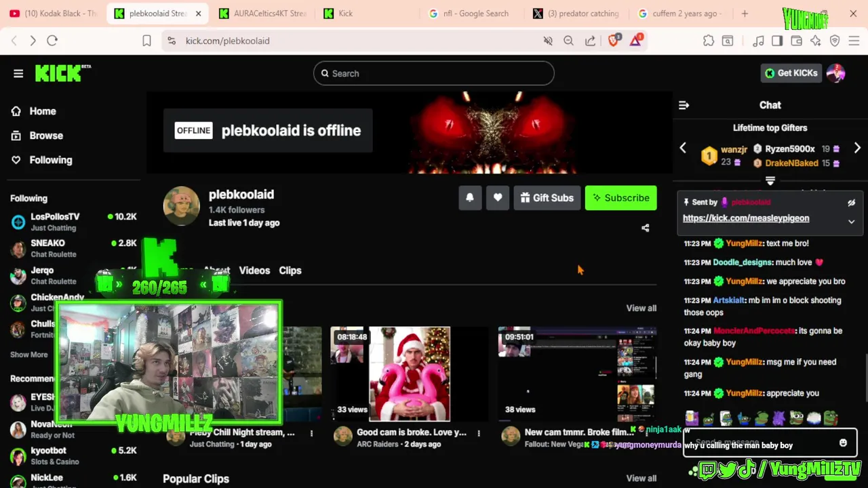Reload the current page
This screenshot has height=488, width=868.
(52, 41)
